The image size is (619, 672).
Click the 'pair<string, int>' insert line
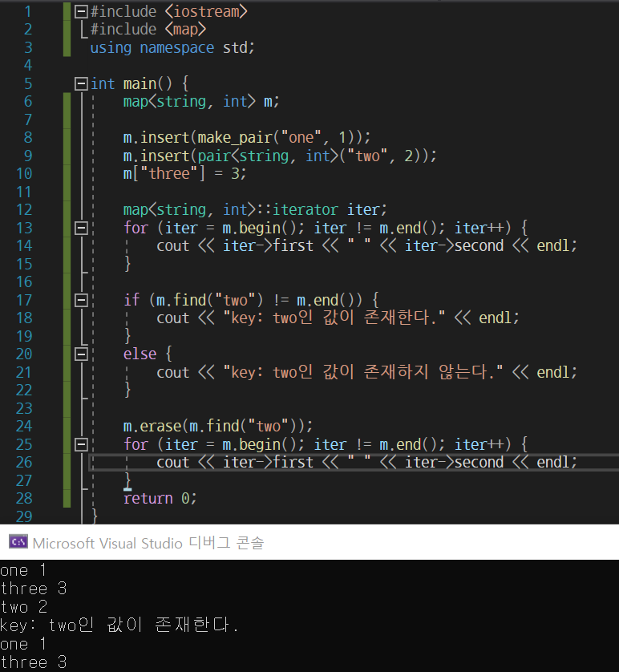(280, 156)
